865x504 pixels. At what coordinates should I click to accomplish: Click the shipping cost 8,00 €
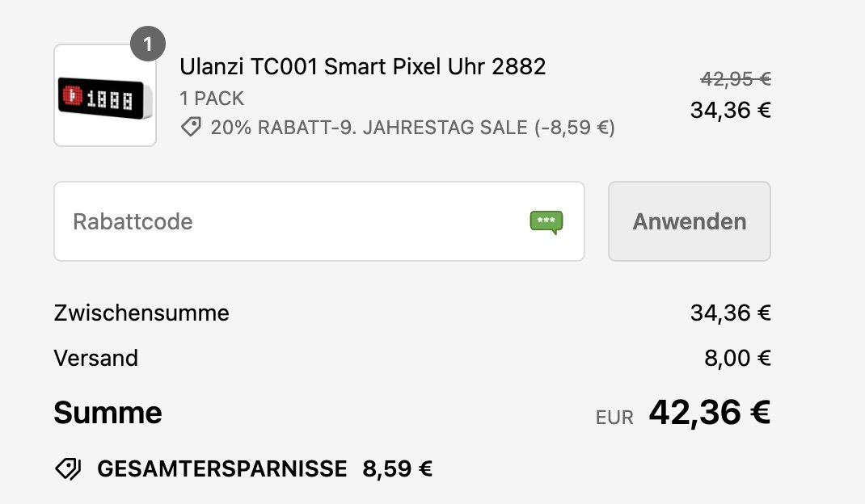(x=737, y=358)
